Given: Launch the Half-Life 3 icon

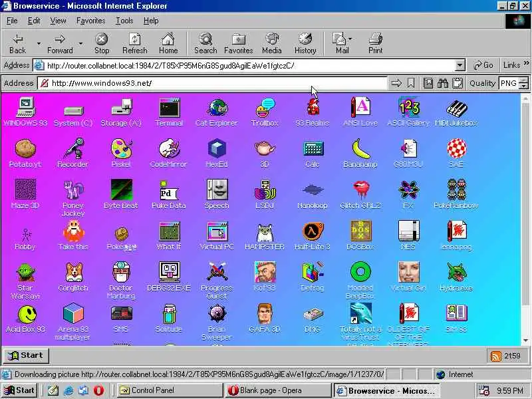Looking at the screenshot, I should click(x=313, y=236).
